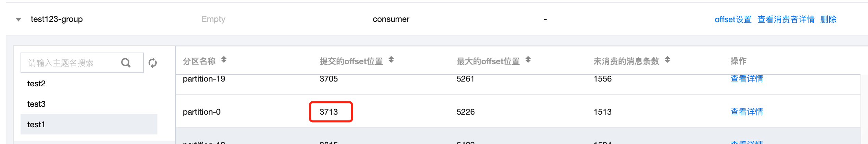
Task: Open 查看消费者详情 link
Action: click(x=786, y=19)
